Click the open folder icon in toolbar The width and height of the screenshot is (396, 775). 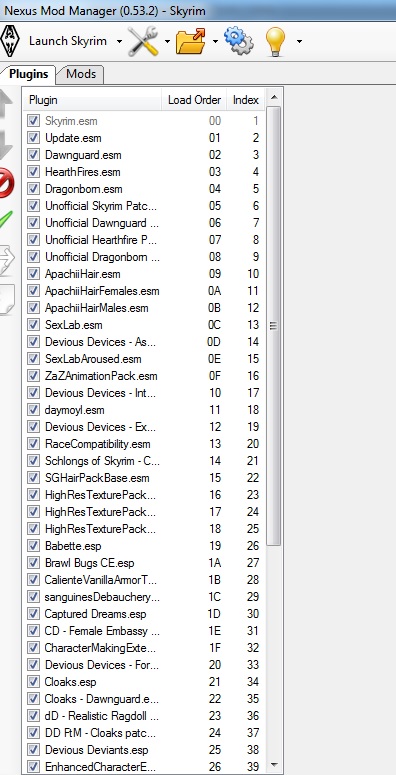point(191,41)
